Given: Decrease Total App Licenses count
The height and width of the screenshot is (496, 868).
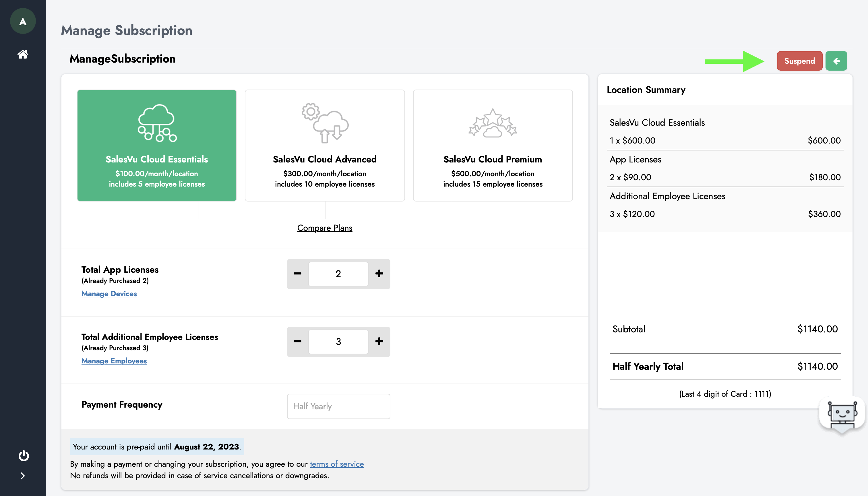Looking at the screenshot, I should [297, 274].
